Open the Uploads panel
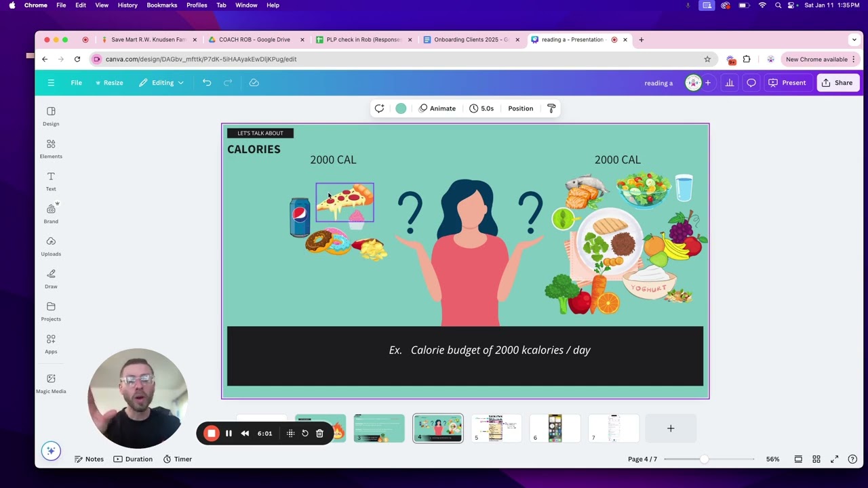This screenshot has width=868, height=488. point(51,246)
